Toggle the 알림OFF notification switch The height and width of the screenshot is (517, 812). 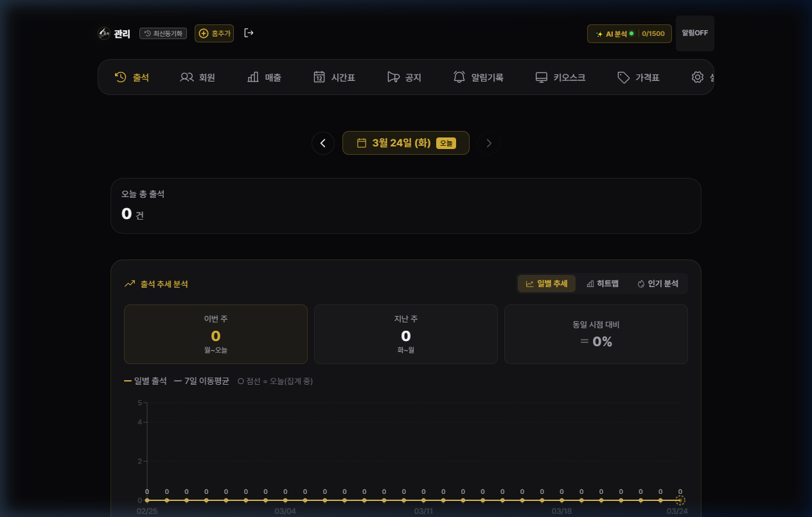[695, 33]
